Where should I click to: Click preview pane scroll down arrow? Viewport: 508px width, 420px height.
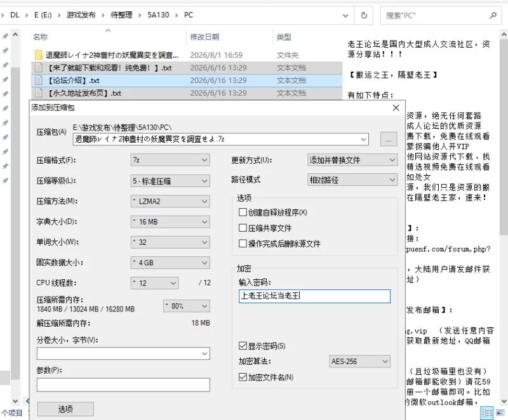(504, 401)
